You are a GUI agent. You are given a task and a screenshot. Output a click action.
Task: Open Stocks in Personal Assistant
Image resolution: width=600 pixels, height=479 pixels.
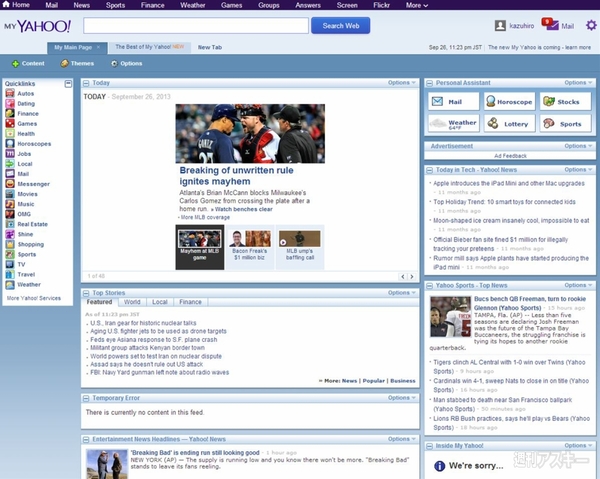(565, 101)
